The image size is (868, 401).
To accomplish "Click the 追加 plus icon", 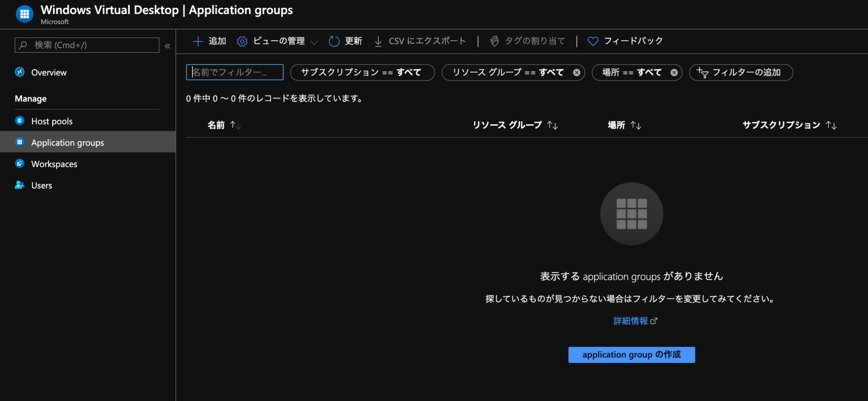I will point(198,41).
